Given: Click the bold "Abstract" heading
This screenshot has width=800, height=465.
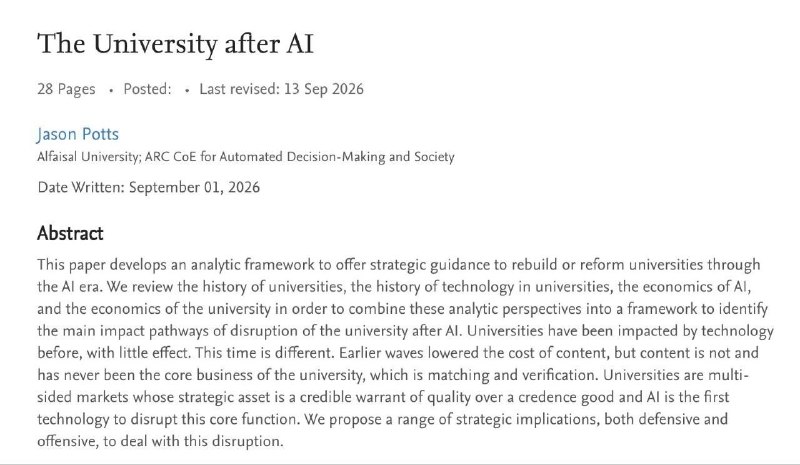Looking at the screenshot, I should pyautogui.click(x=70, y=233).
